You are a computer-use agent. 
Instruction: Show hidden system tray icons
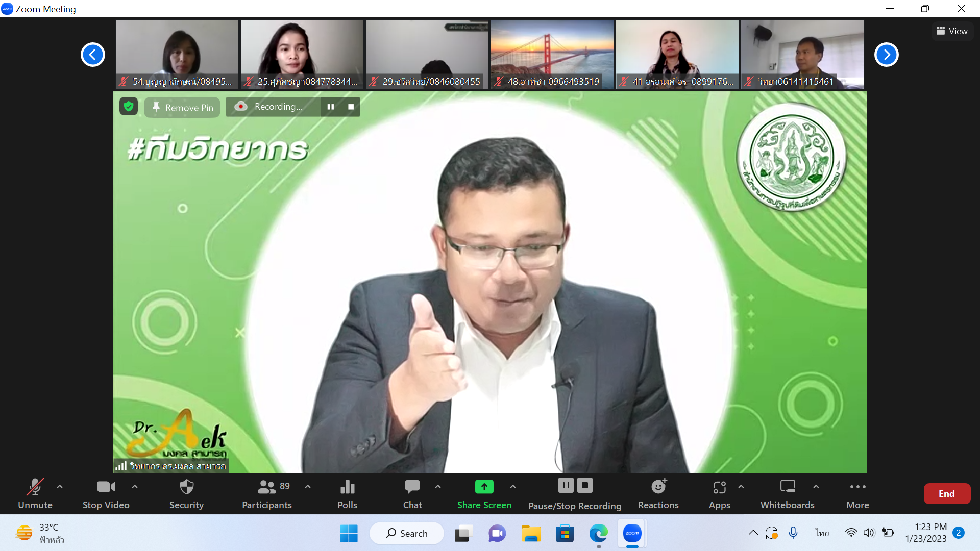[753, 533]
